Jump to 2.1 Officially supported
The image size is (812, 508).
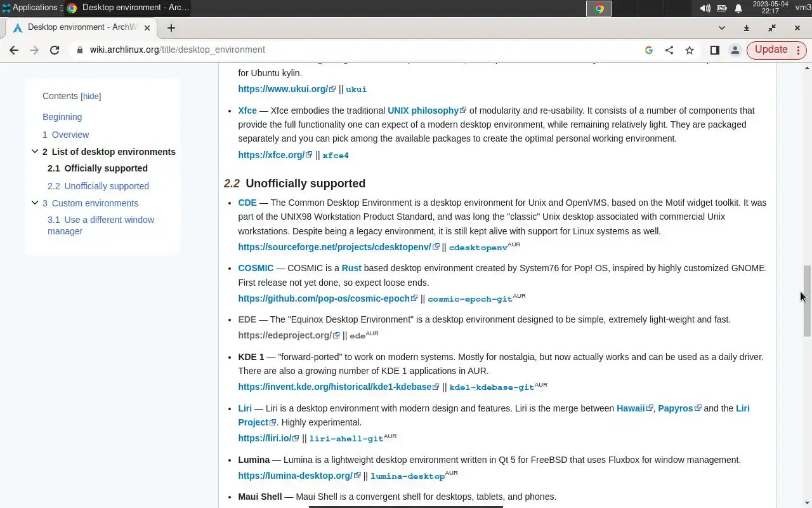(98, 168)
